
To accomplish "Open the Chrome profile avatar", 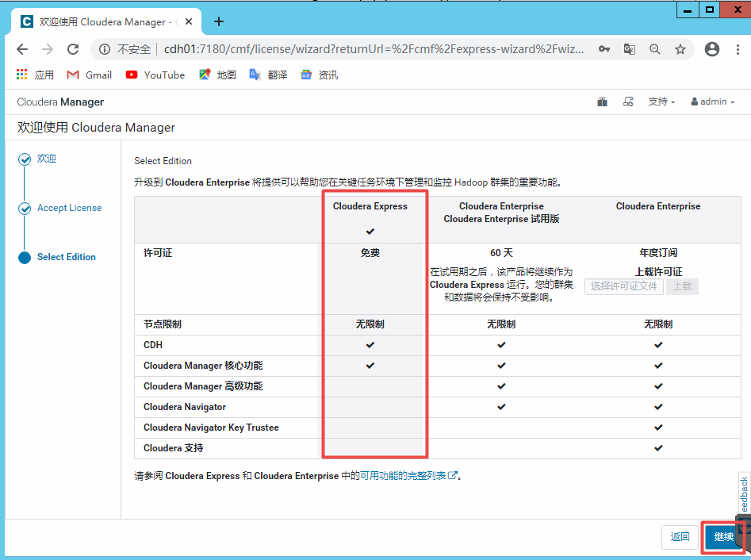I will coord(711,49).
